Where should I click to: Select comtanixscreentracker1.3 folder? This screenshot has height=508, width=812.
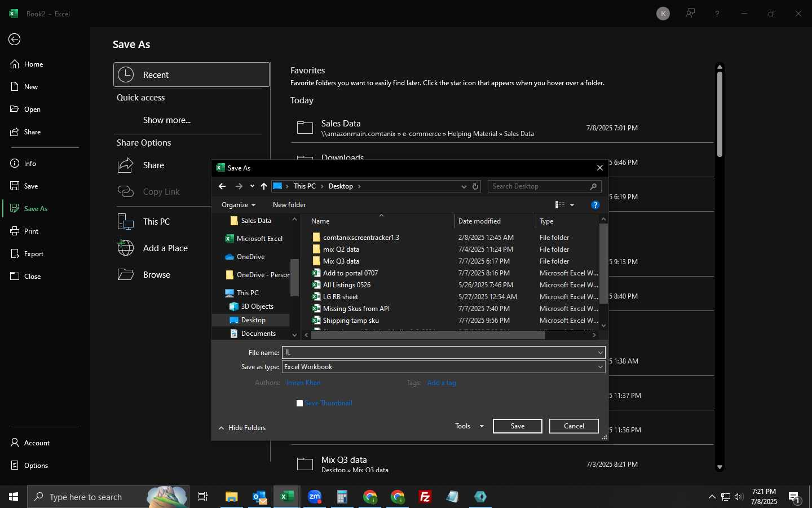tap(361, 238)
